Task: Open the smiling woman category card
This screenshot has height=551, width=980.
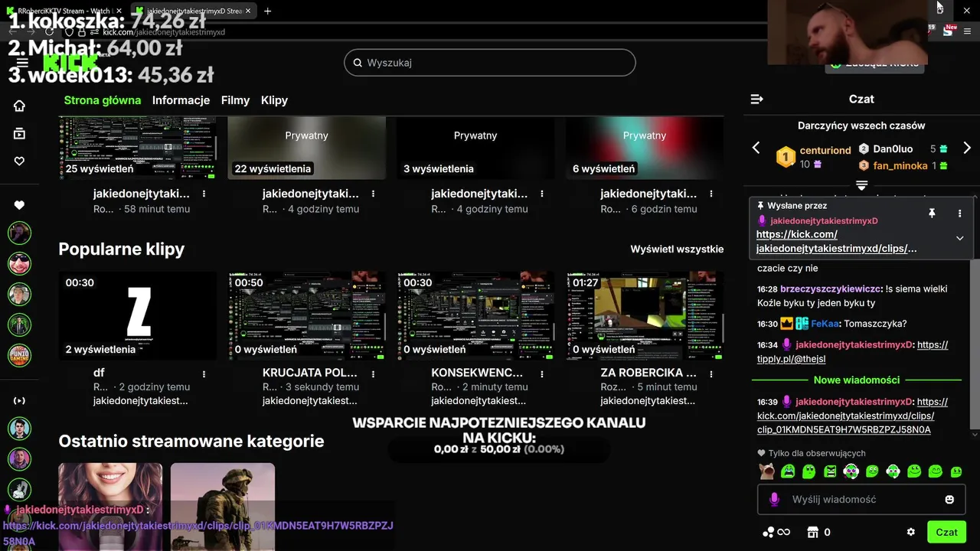Action: [x=110, y=505]
